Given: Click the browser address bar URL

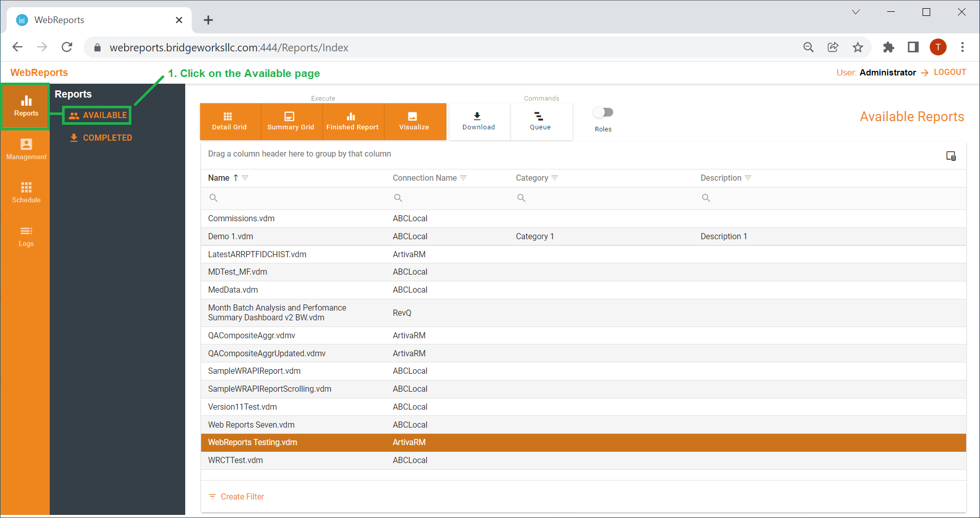Looking at the screenshot, I should (229, 48).
